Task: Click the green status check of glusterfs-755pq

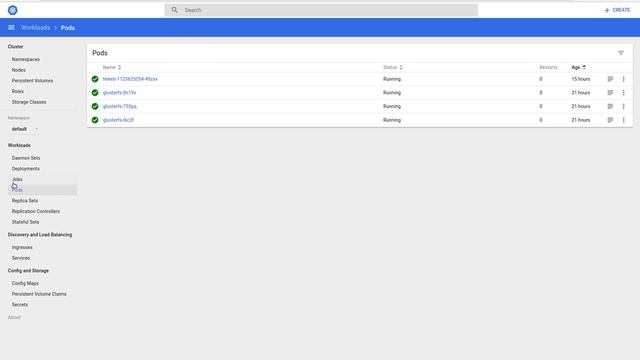Action: [95, 107]
